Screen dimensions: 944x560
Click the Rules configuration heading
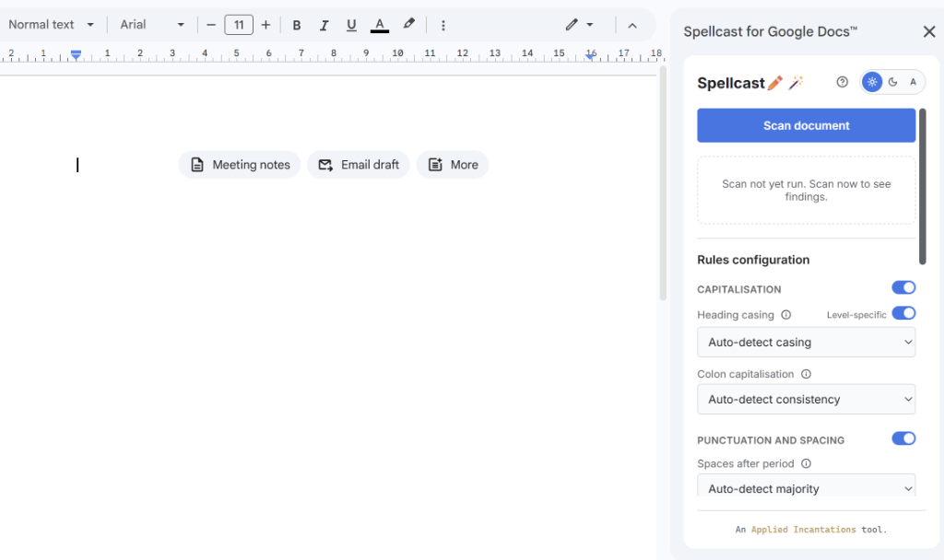(x=753, y=260)
